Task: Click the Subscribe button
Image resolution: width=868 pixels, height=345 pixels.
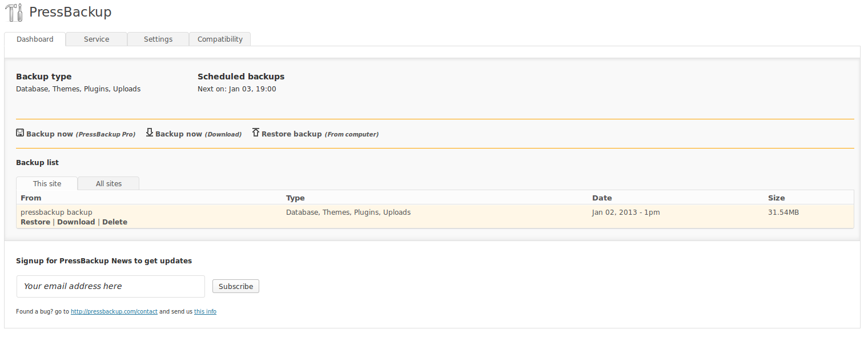Action: point(236,286)
